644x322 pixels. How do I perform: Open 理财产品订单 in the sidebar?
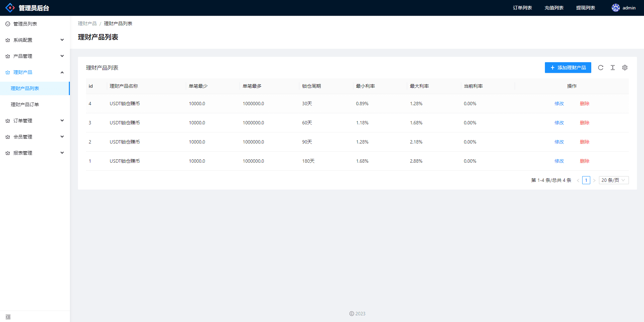tap(25, 105)
